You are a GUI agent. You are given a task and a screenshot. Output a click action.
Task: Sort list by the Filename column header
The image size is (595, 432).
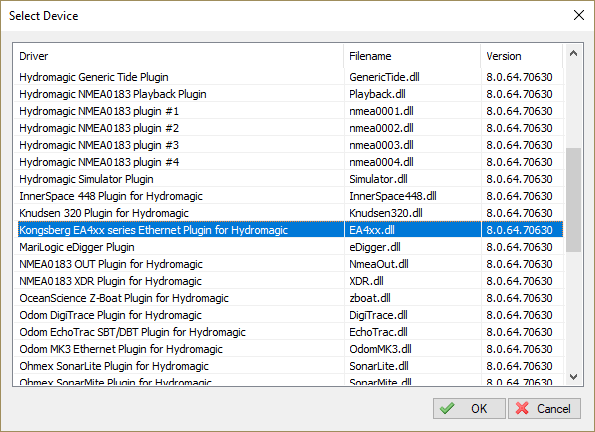[412, 56]
